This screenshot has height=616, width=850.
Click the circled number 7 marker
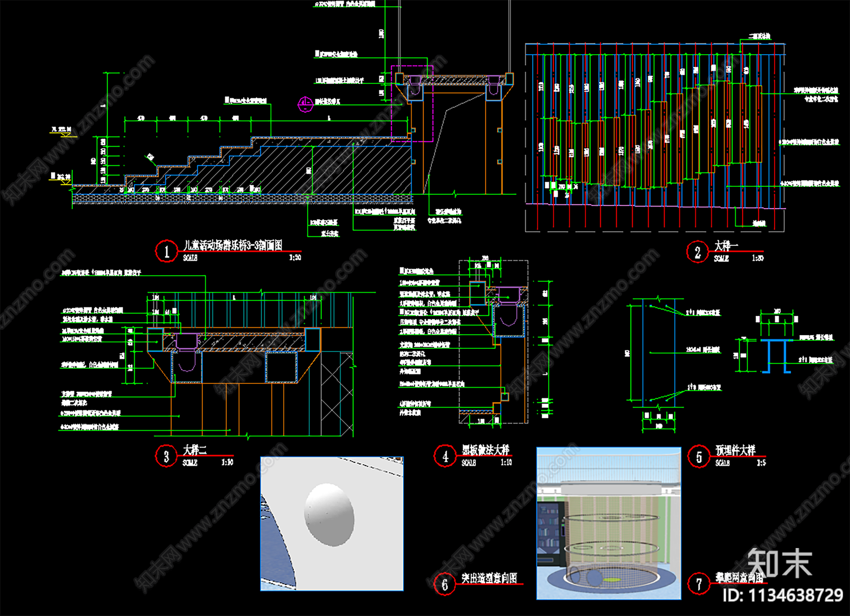(699, 584)
